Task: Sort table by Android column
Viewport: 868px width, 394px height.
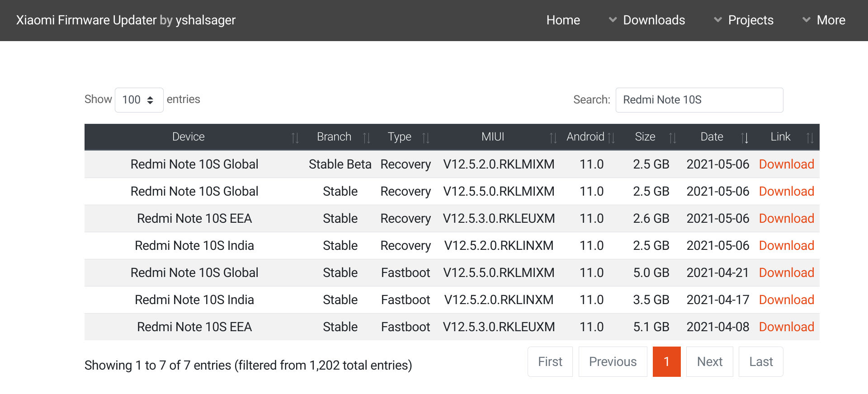Action: (x=591, y=137)
